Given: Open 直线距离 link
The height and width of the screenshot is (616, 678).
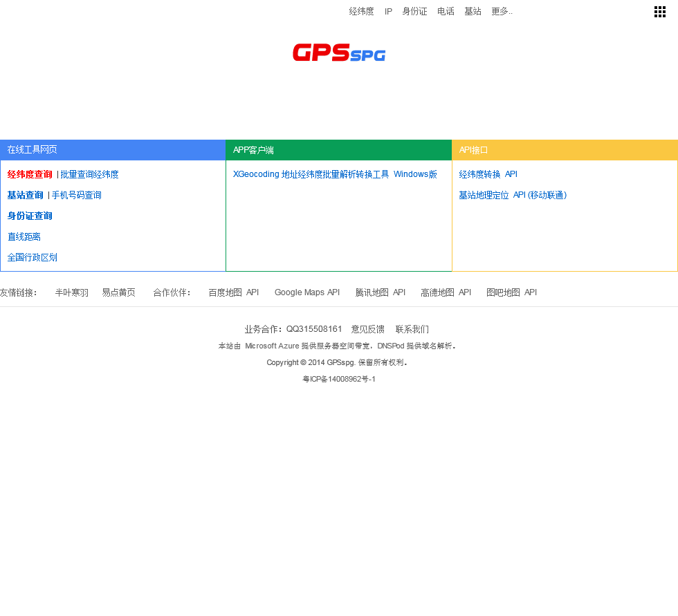Looking at the screenshot, I should click(24, 236).
